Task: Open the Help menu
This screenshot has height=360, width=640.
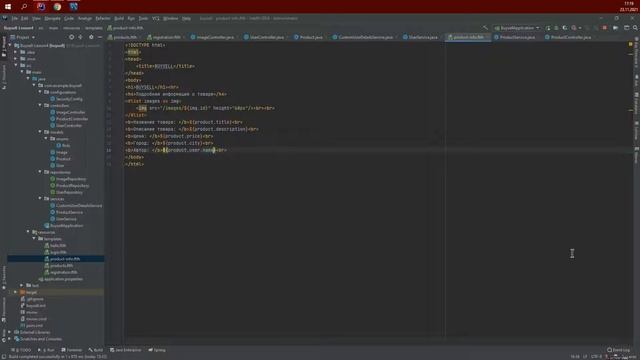Action: click(x=187, y=18)
